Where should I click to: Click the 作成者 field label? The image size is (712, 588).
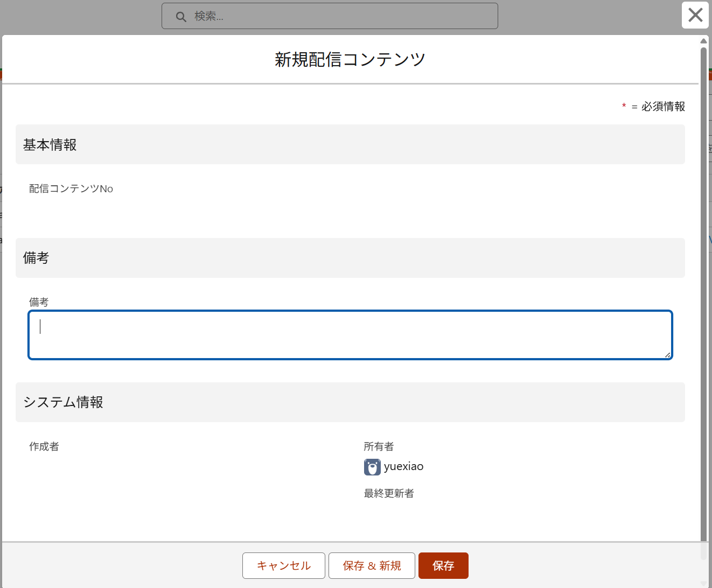tap(44, 446)
